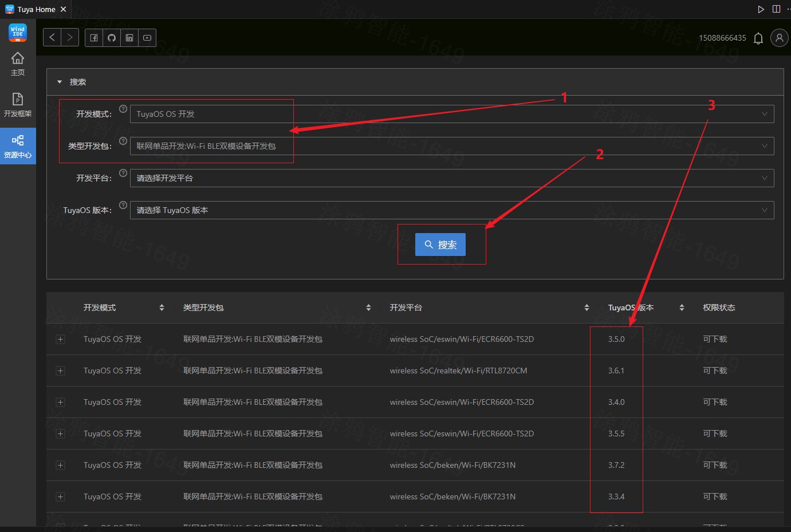Open the 开发平台 dropdown

(x=452, y=178)
